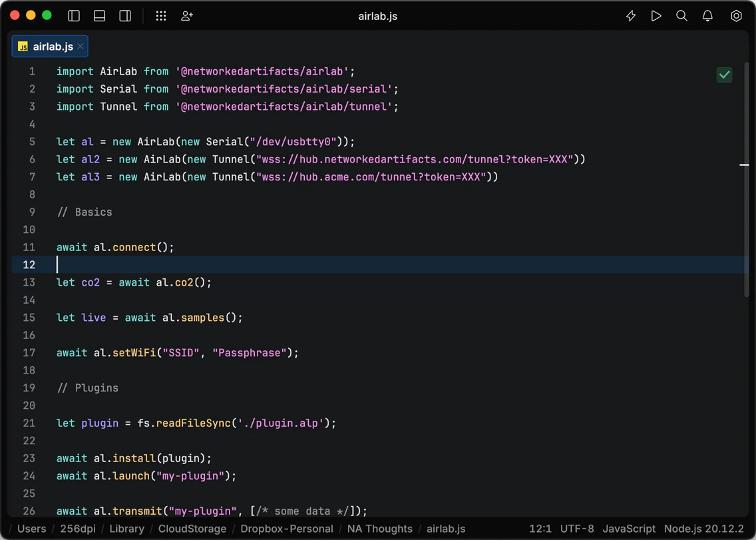Toggle the left sidebar panel
This screenshot has width=756, height=540.
click(x=73, y=15)
